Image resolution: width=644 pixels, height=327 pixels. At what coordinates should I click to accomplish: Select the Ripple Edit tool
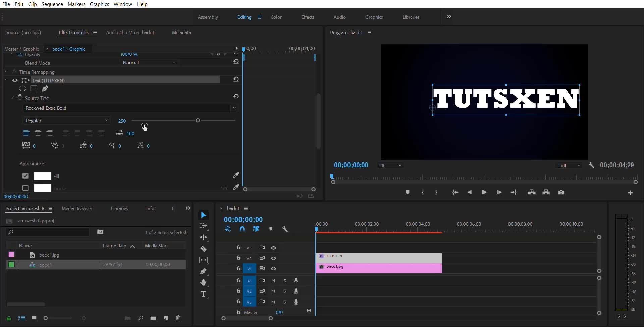click(x=203, y=237)
